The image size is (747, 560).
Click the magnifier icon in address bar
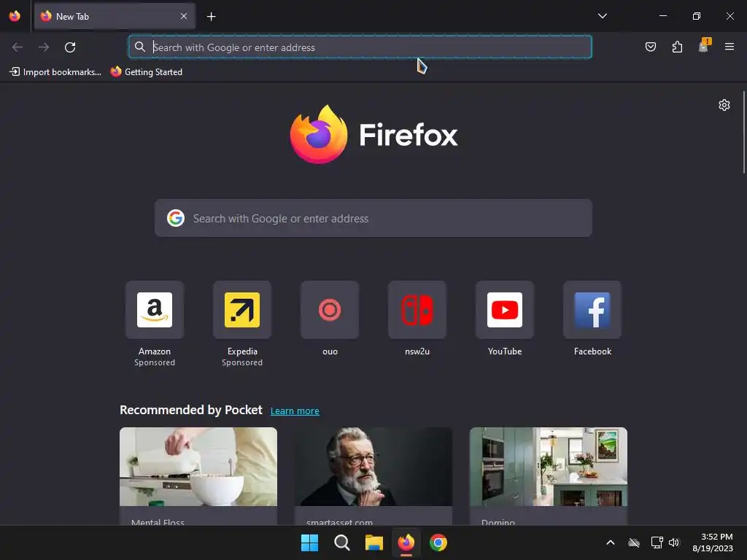point(139,47)
